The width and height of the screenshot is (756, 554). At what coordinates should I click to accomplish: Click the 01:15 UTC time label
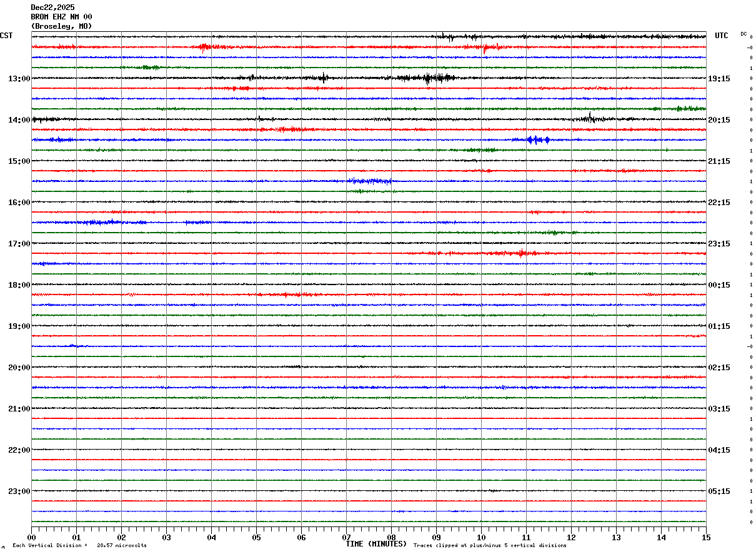point(719,326)
